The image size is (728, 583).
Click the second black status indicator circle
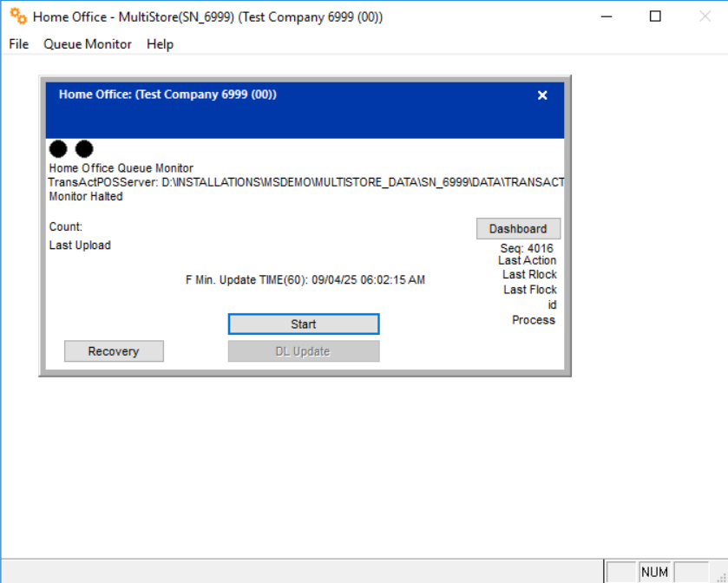(x=84, y=149)
